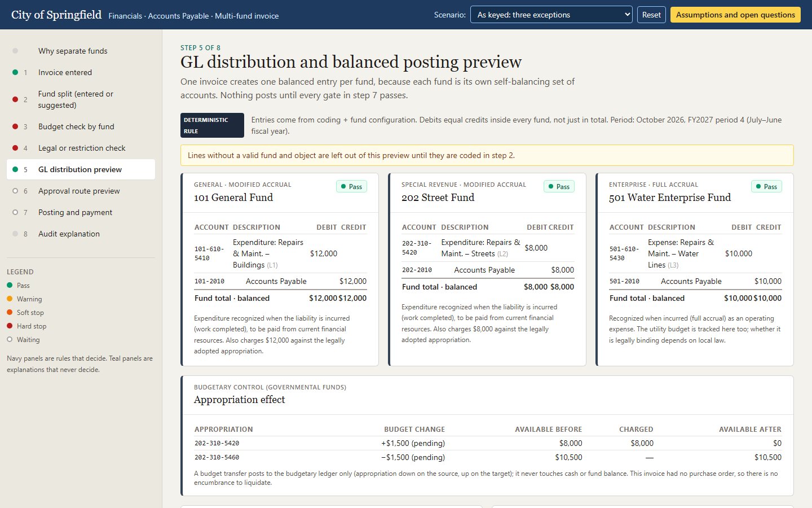Click the Appropriation effect heading

click(x=239, y=400)
